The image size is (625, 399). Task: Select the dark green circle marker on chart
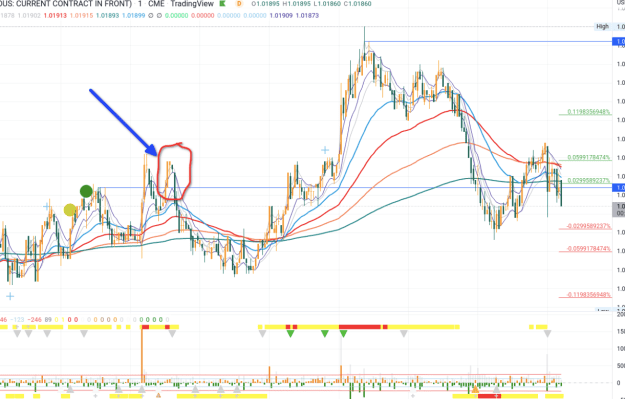click(86, 191)
